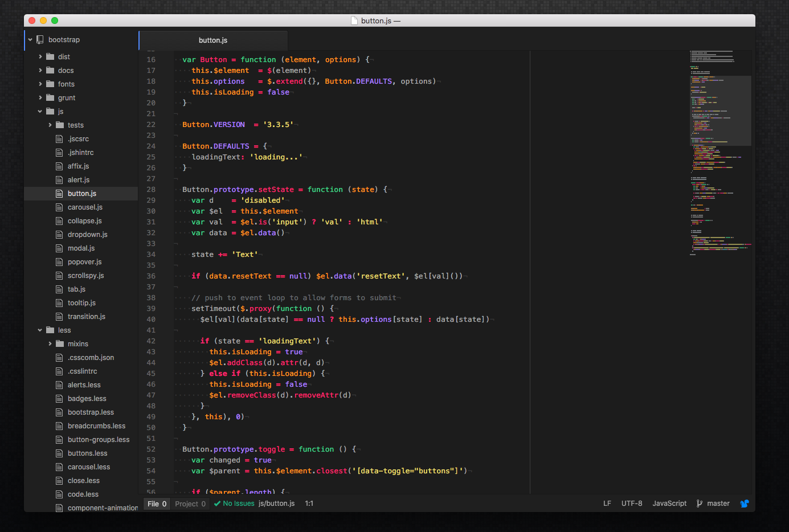Viewport: 789px width, 532px height.
Task: Click the js folder icon
Action: click(50, 112)
